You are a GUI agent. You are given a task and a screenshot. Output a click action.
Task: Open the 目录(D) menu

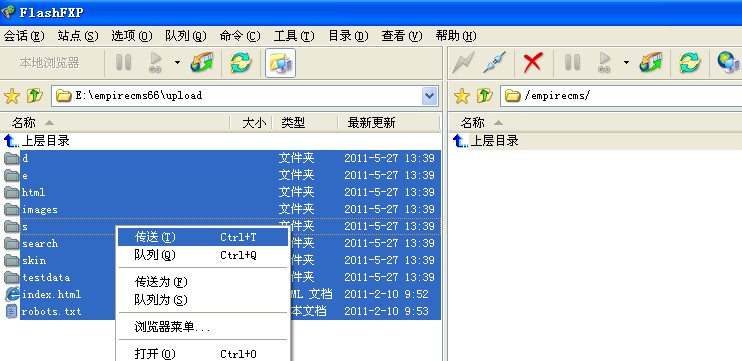pyautogui.click(x=348, y=36)
